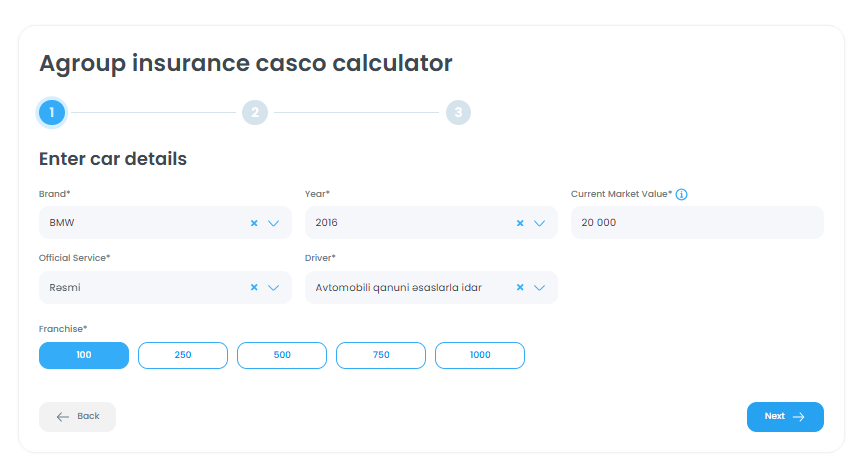861x469 pixels.
Task: Clear the Rəsmi official service selection
Action: (254, 287)
